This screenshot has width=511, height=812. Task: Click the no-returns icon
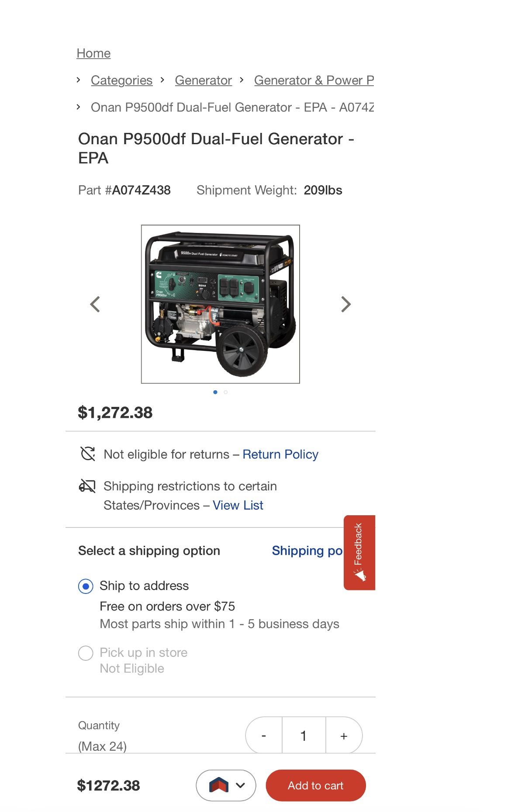(x=88, y=454)
